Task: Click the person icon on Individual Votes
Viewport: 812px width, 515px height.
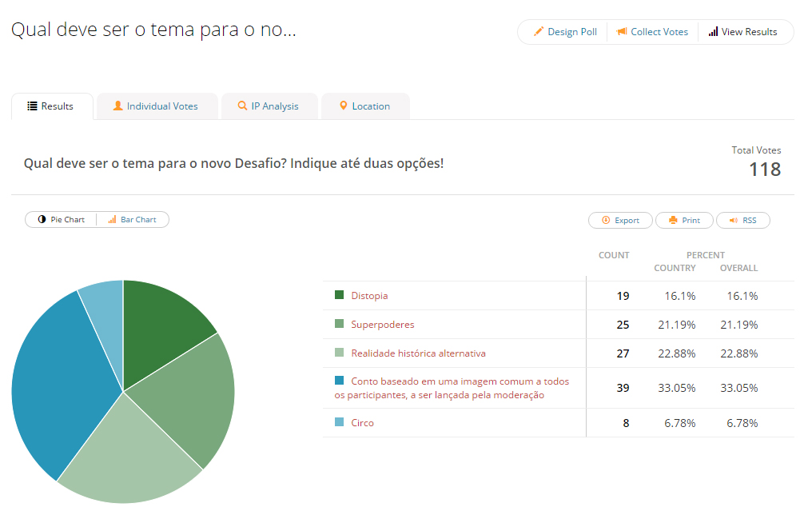Action: point(118,106)
